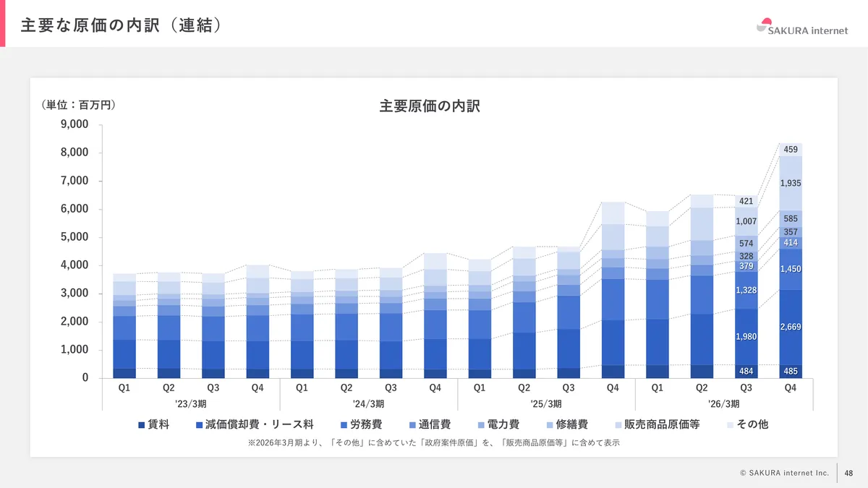The image size is (868, 488).
Task: Click the '24/3期 period label
Action: point(368,403)
